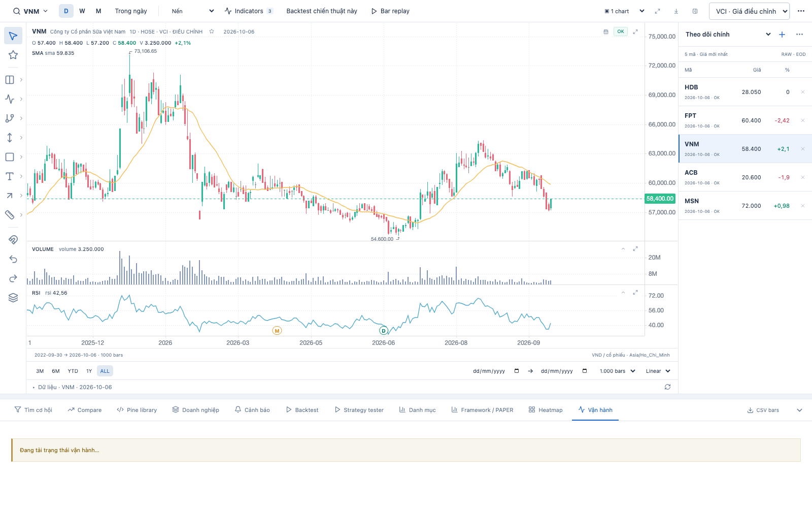Expand the Theo dõi chính watchlist selector

[728, 35]
